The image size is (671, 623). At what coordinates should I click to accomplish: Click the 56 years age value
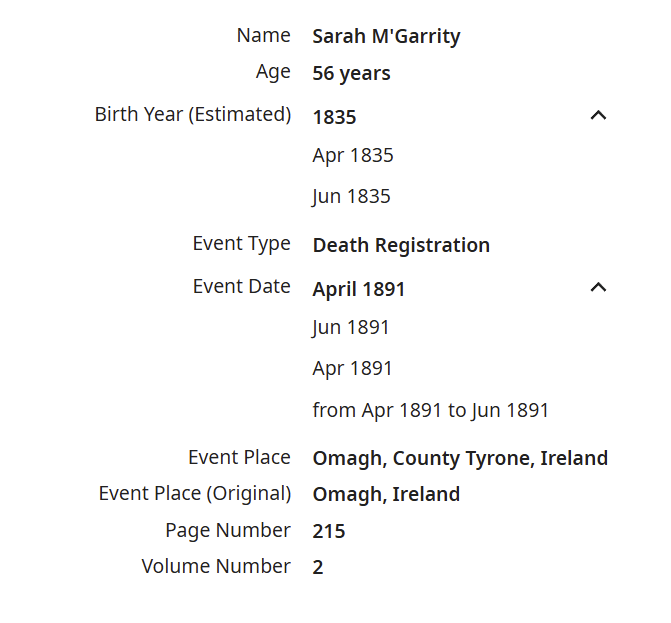pyautogui.click(x=351, y=73)
